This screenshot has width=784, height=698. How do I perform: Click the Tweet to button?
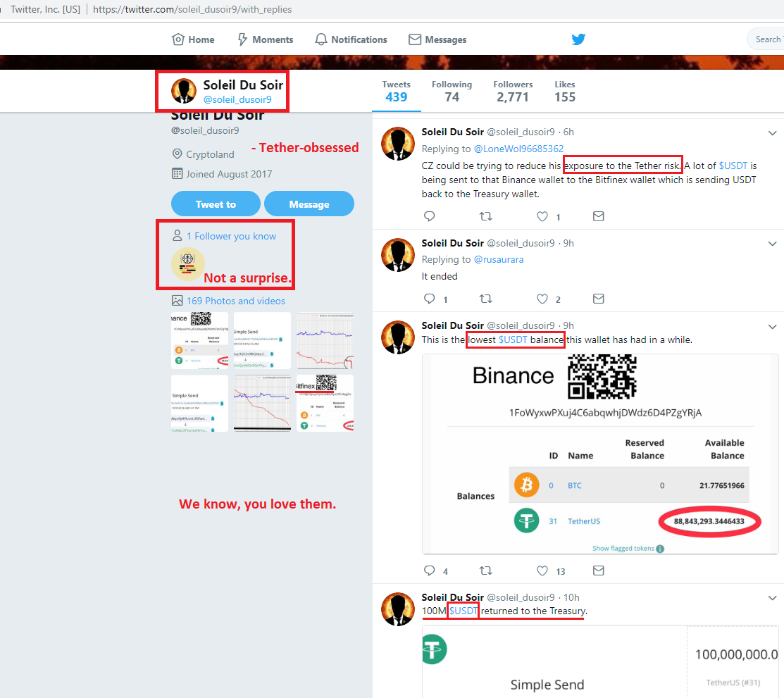216,204
